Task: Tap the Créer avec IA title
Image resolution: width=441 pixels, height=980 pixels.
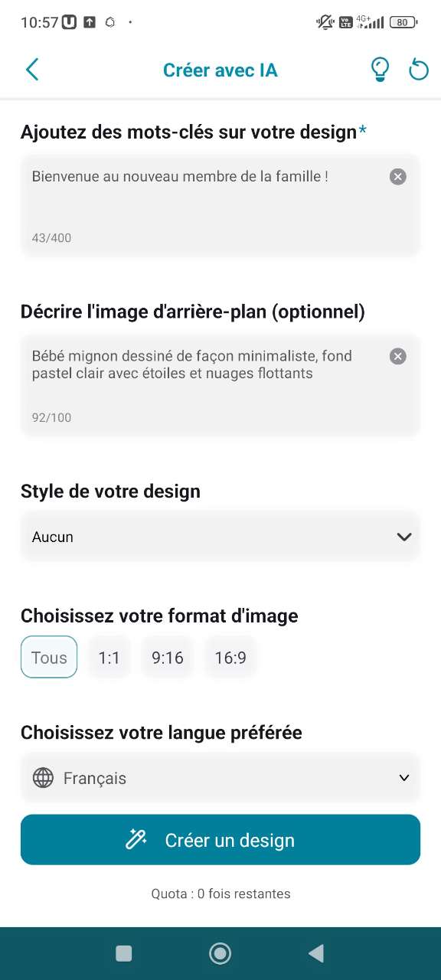Action: pyautogui.click(x=220, y=69)
